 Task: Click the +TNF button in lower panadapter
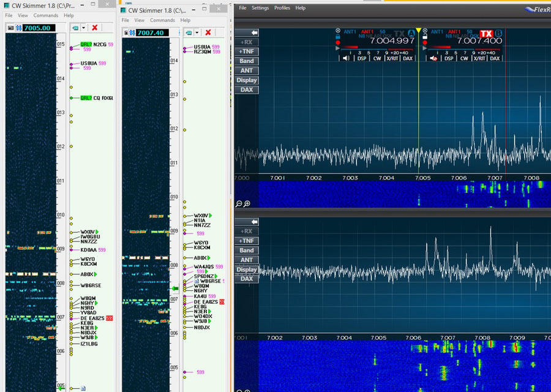247,241
